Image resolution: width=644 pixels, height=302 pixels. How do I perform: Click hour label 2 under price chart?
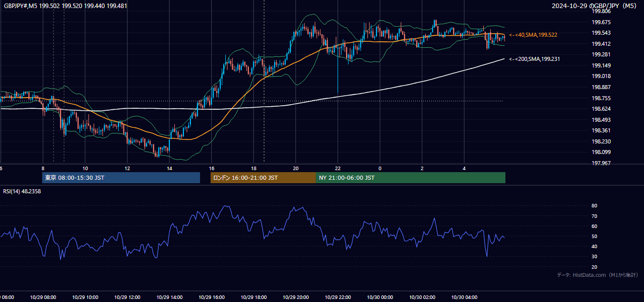pyautogui.click(x=422, y=168)
